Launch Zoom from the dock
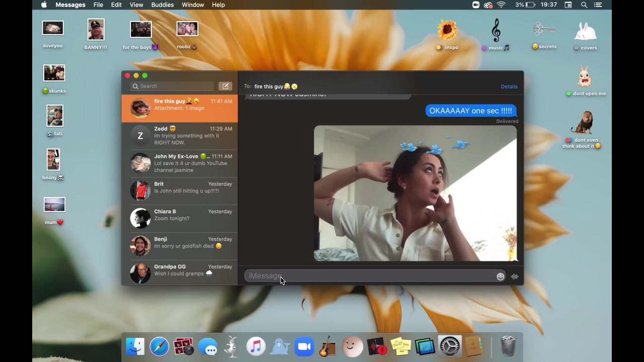 coord(304,347)
